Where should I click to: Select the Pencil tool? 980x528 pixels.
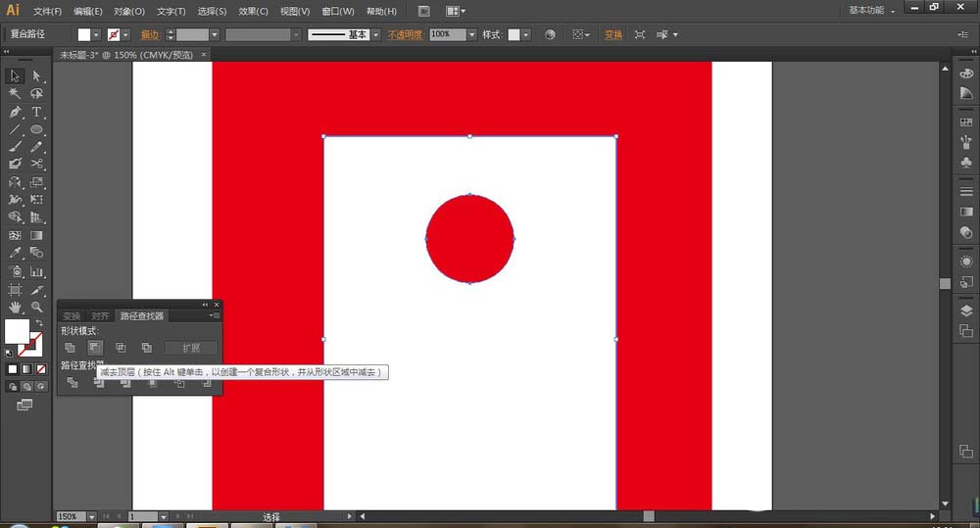[37, 147]
